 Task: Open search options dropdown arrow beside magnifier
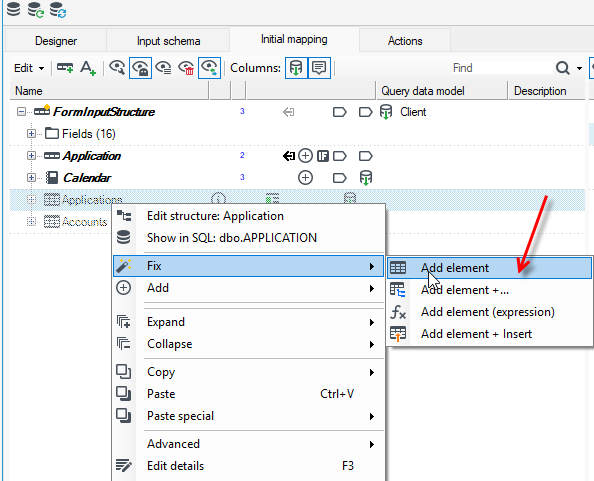tap(579, 69)
